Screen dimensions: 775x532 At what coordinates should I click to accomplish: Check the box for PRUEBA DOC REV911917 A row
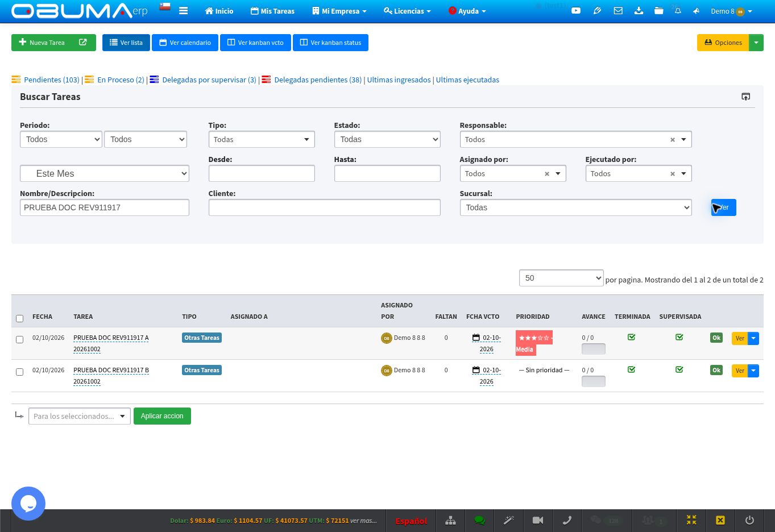point(19,339)
